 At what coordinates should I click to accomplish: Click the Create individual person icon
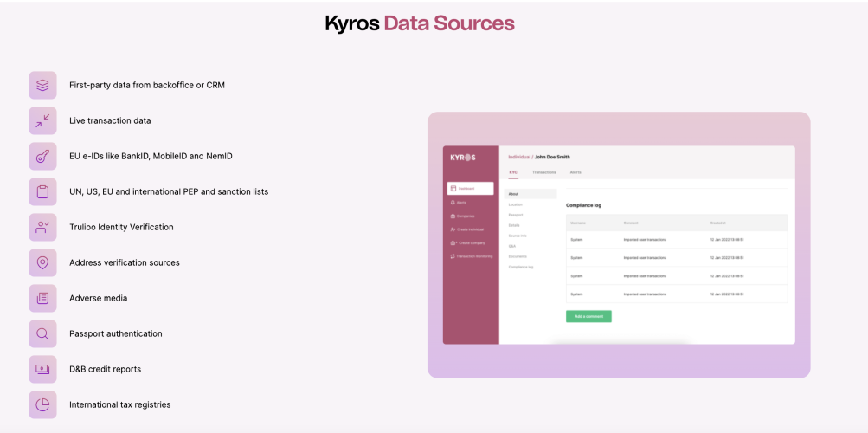coord(453,229)
